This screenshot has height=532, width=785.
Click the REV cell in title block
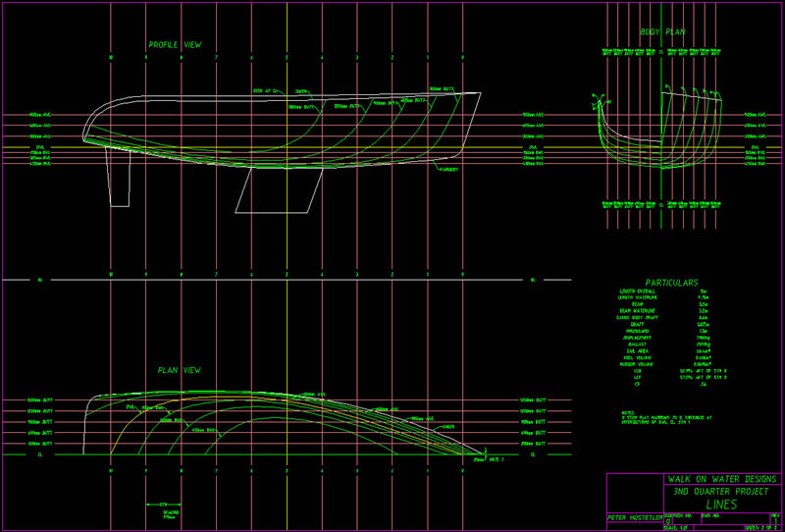(773, 515)
